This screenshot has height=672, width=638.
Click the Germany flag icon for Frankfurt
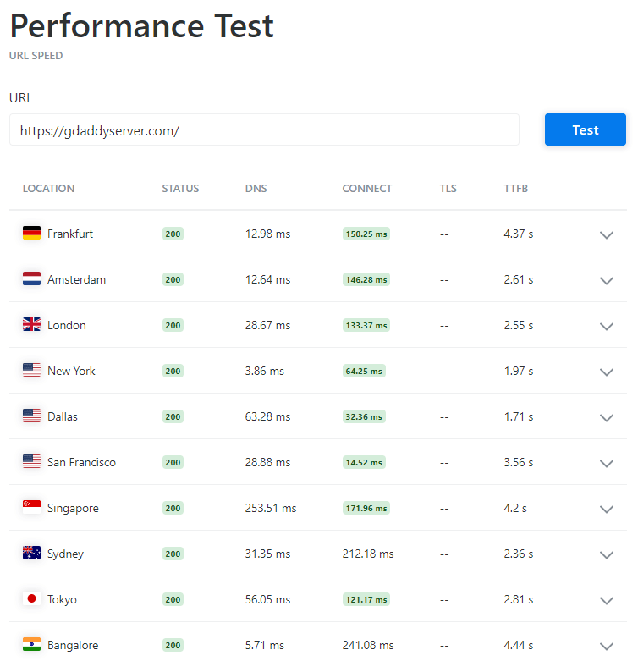(31, 234)
